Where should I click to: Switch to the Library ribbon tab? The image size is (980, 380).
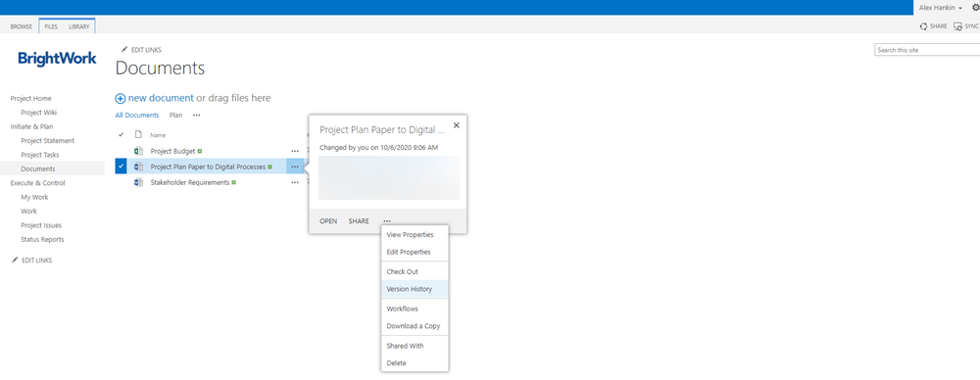pyautogui.click(x=78, y=26)
